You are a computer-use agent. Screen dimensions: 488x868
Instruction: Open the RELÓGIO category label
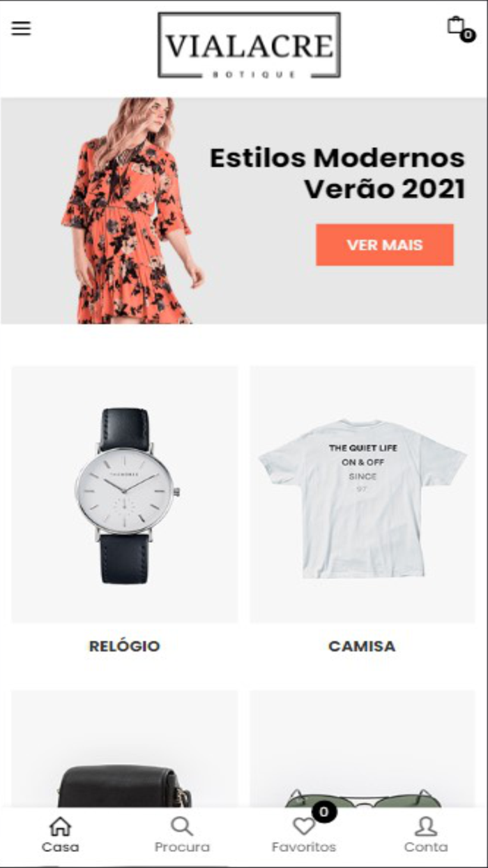pyautogui.click(x=125, y=646)
